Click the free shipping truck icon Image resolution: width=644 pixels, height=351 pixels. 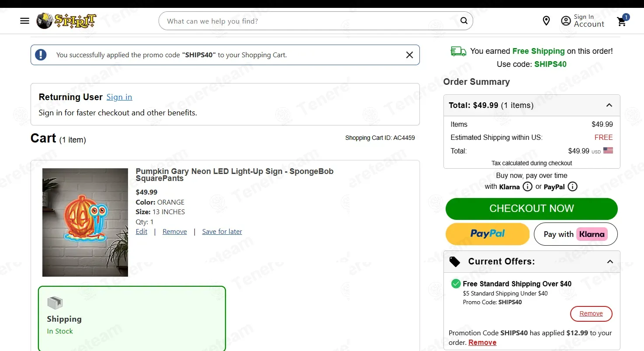pos(458,52)
